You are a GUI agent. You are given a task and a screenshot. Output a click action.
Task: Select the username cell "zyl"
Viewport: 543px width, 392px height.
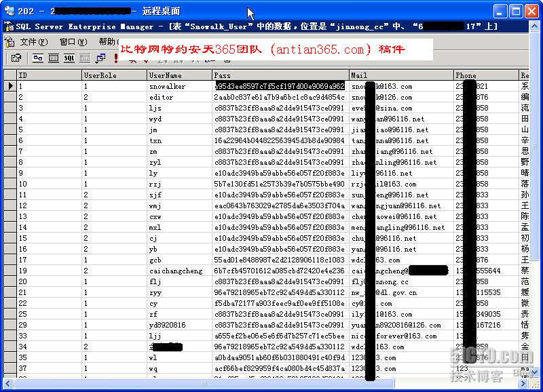(x=179, y=162)
